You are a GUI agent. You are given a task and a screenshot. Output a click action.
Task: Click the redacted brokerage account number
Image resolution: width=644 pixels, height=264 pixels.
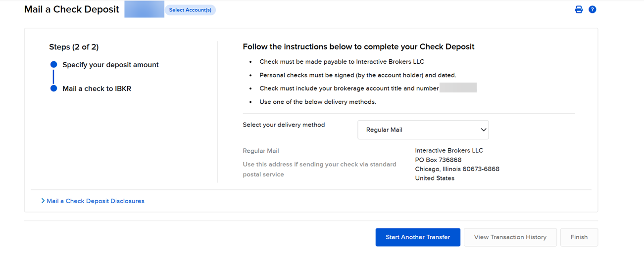click(458, 88)
